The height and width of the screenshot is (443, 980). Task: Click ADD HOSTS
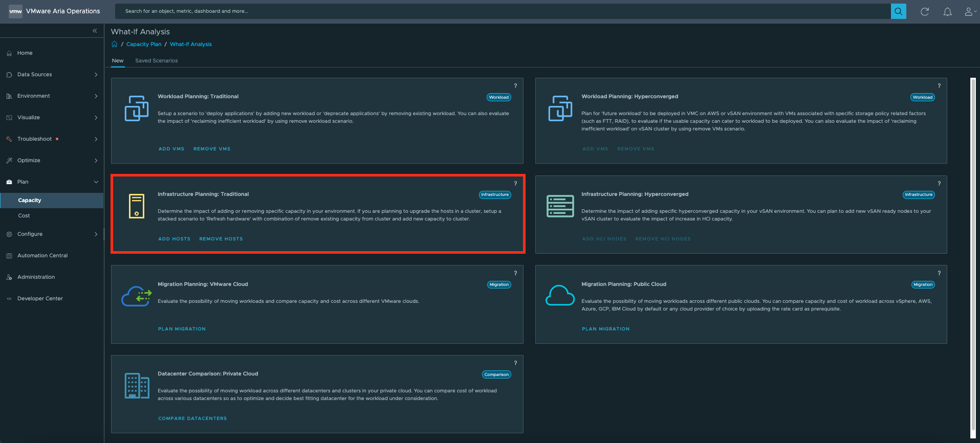tap(174, 239)
